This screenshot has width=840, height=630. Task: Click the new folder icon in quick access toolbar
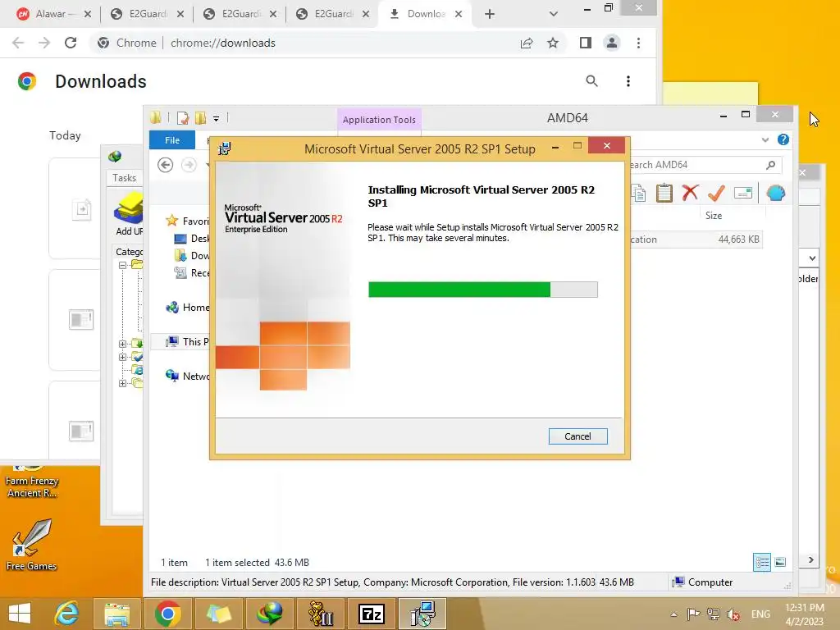200,118
